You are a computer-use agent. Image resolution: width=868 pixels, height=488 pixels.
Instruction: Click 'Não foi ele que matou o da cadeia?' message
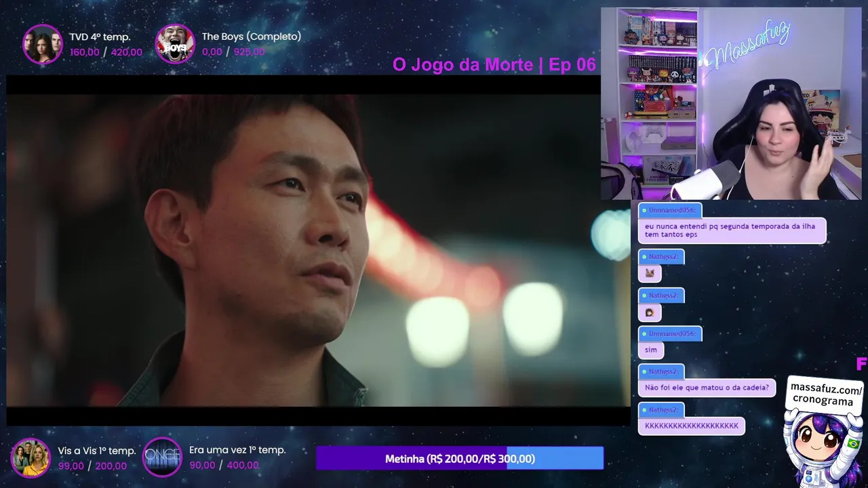click(707, 388)
